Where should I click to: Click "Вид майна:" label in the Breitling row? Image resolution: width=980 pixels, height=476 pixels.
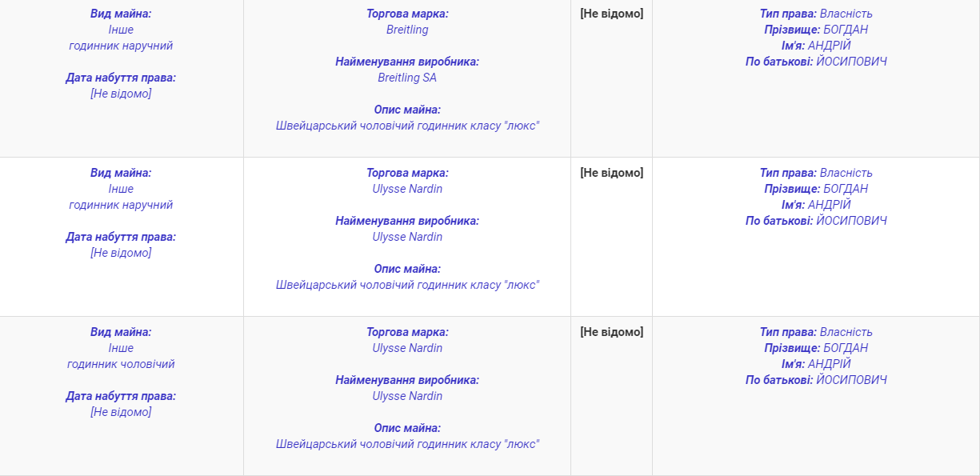[x=121, y=14]
